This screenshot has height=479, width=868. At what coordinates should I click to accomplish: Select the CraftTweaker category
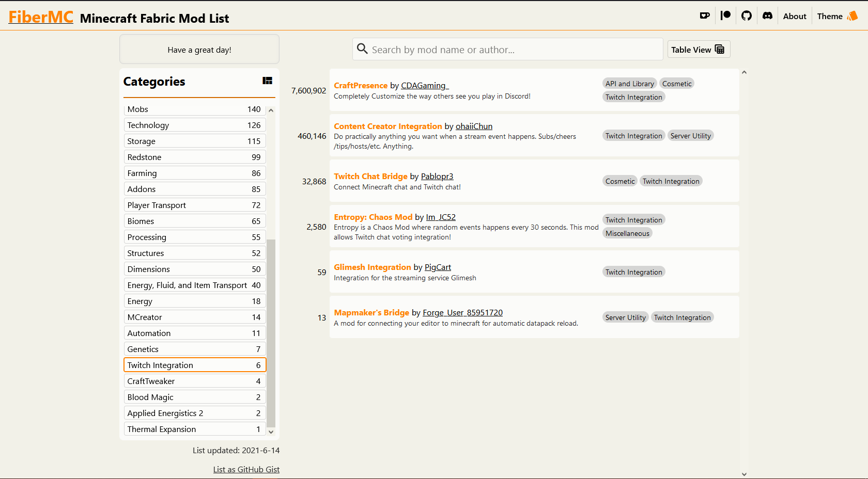[x=195, y=381]
